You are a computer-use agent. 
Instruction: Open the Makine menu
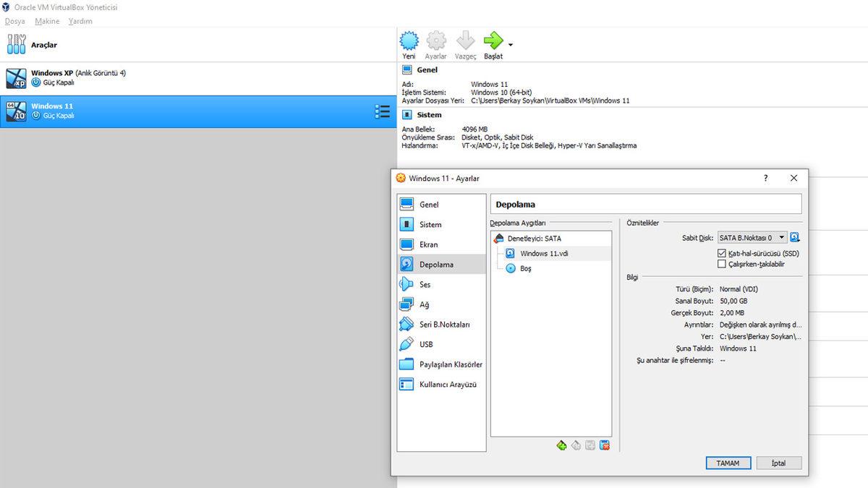(46, 21)
